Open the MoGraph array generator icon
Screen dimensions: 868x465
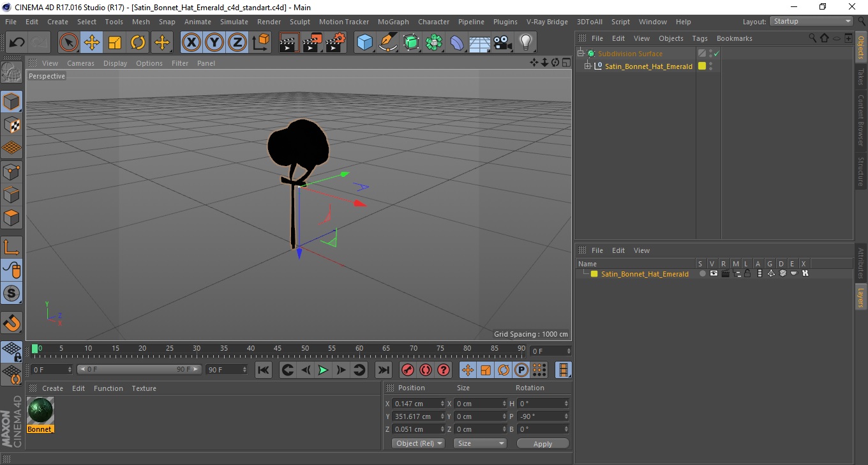pos(434,43)
